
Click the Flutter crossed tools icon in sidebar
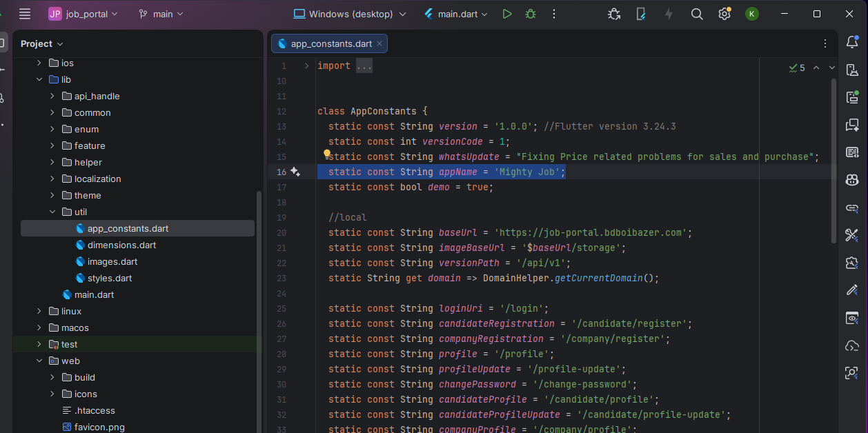(852, 235)
